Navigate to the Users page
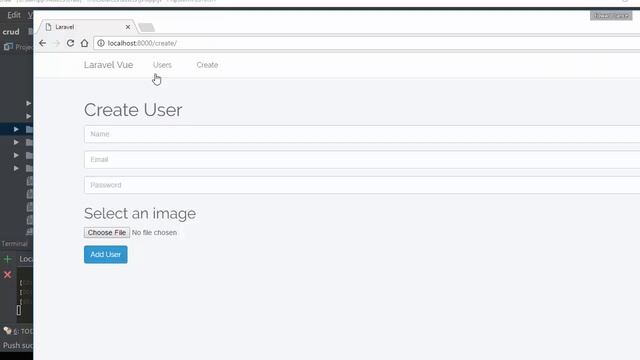The image size is (640, 360). pos(162,65)
